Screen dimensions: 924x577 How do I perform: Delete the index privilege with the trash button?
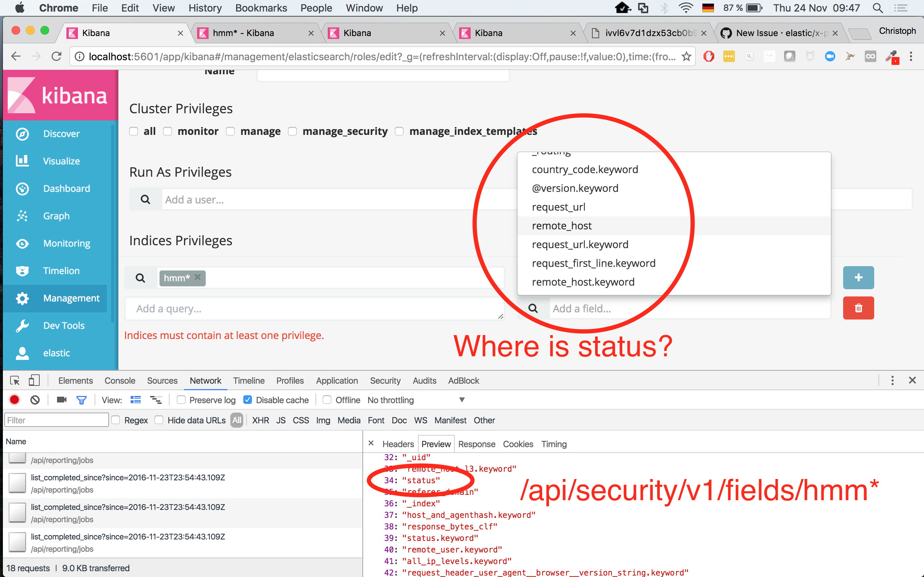(x=858, y=308)
